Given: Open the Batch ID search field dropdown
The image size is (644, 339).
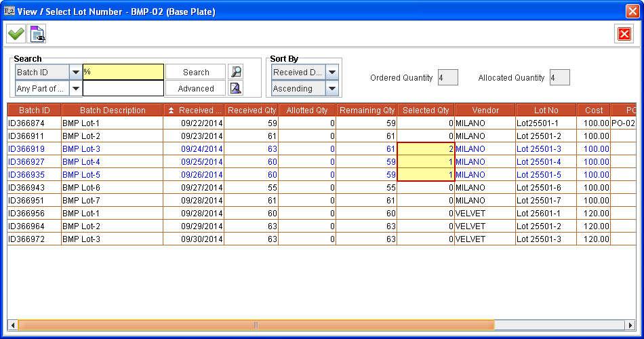Looking at the screenshot, I should 75,72.
